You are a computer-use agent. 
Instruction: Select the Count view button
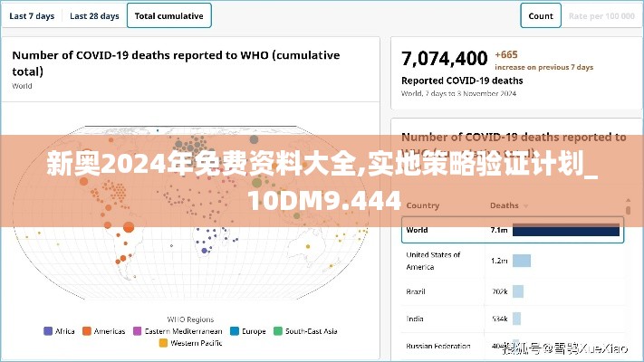541,15
